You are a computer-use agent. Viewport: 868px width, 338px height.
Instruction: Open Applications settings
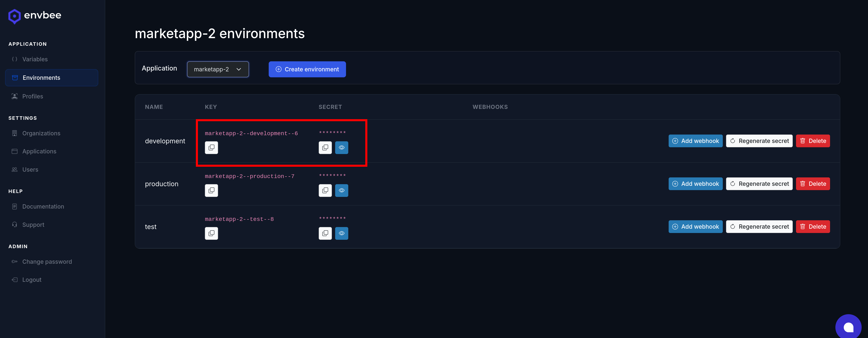tap(52, 152)
